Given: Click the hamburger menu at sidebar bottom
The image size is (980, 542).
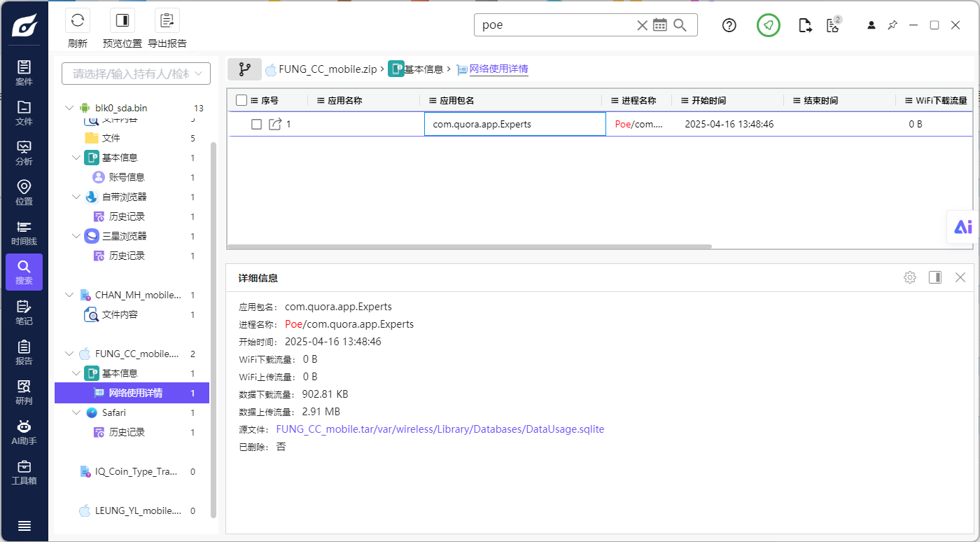Looking at the screenshot, I should point(24,526).
